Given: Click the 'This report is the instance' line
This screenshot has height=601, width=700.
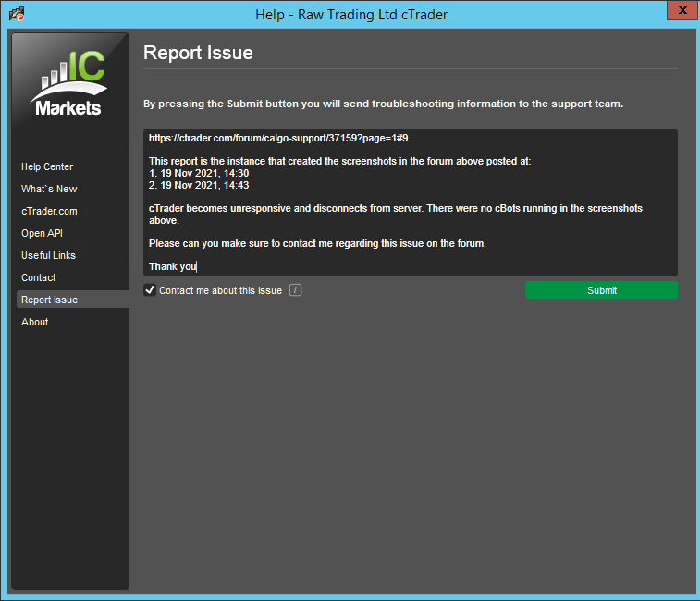Looking at the screenshot, I should click(x=339, y=161).
